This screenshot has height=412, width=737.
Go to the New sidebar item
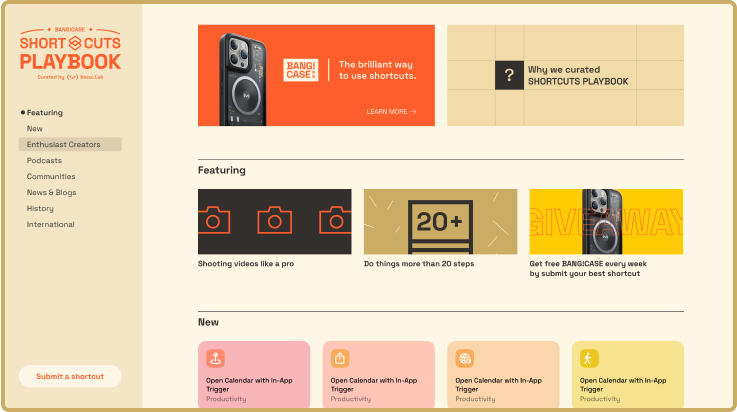(35, 129)
